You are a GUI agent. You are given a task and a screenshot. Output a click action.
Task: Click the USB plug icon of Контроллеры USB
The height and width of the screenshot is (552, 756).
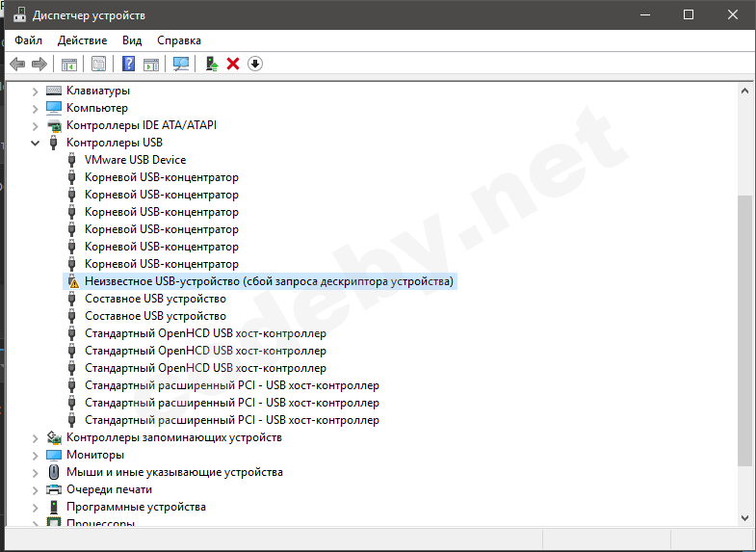(x=54, y=143)
